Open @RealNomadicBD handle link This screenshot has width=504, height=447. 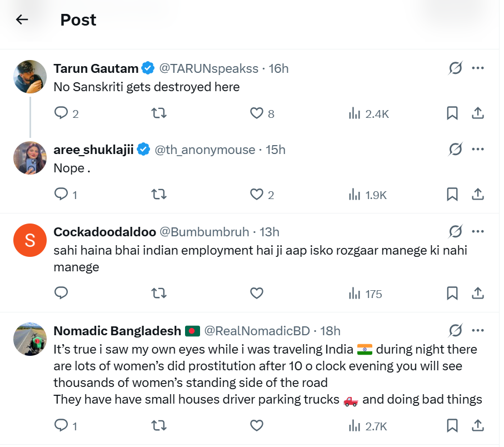click(x=257, y=331)
